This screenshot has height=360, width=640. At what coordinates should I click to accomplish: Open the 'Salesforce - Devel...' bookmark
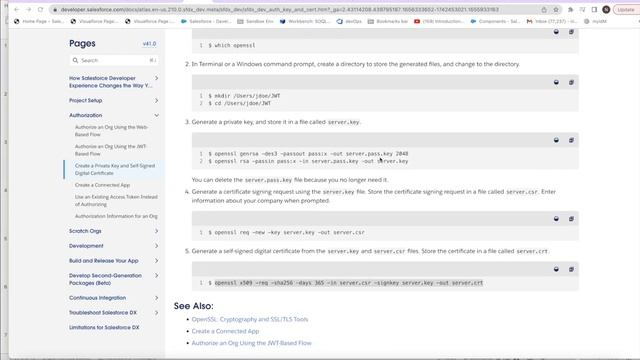206,21
